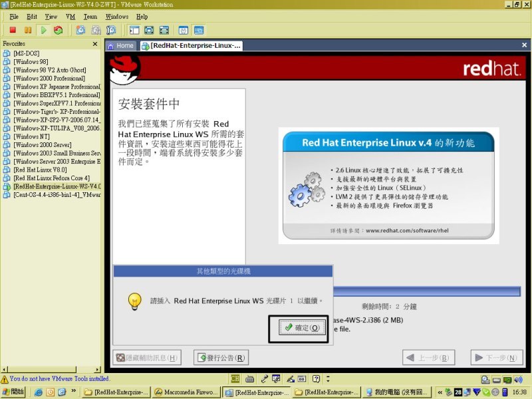Image resolution: width=532 pixels, height=399 pixels.
Task: Click 我的電腦 taskbar button
Action: tap(396, 392)
